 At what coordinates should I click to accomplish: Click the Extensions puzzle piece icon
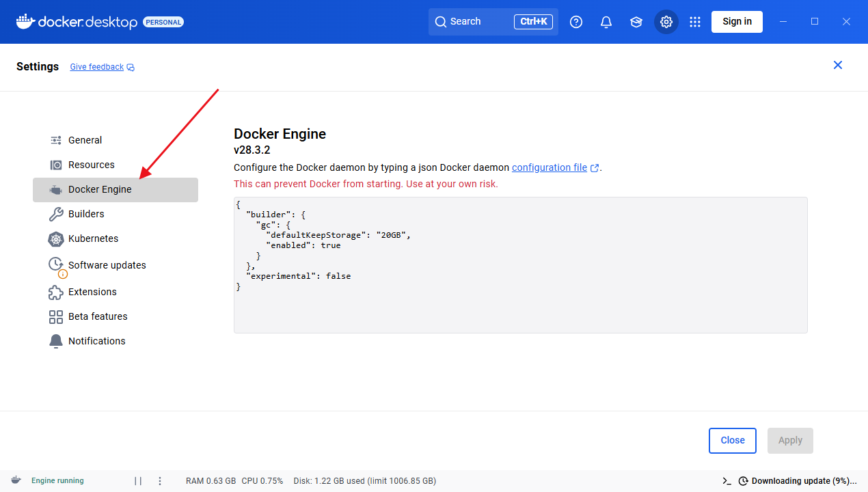(x=56, y=292)
